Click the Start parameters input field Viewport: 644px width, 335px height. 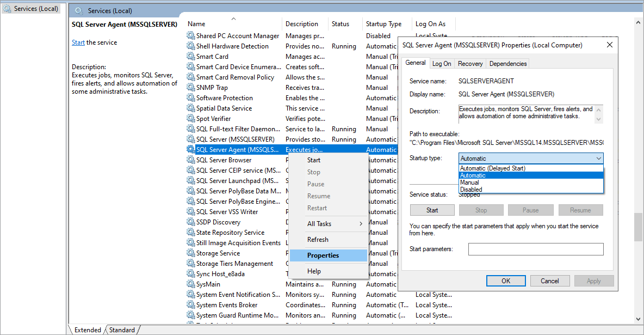coord(536,249)
